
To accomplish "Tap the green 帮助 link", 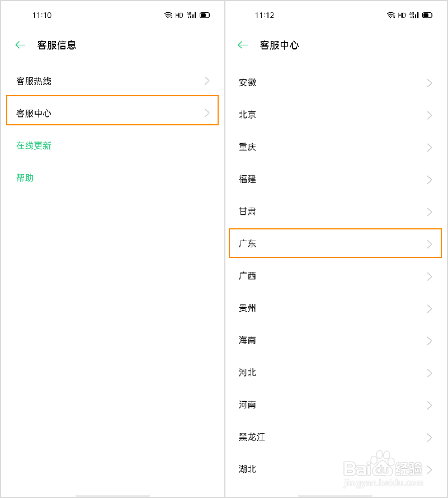I will 25,178.
